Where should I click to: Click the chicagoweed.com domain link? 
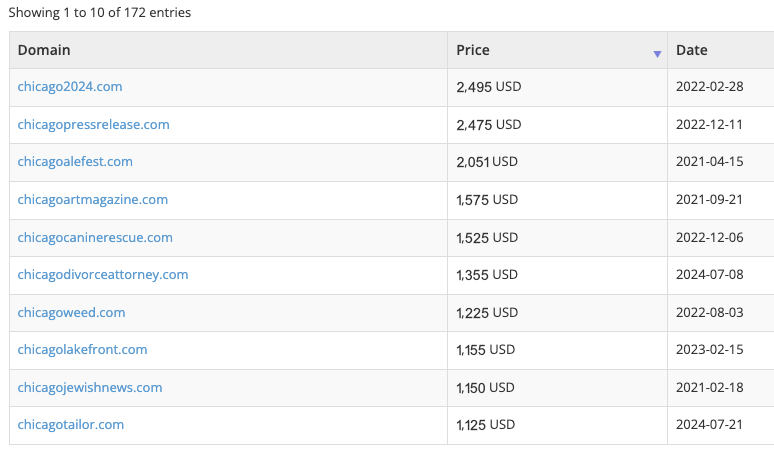71,313
